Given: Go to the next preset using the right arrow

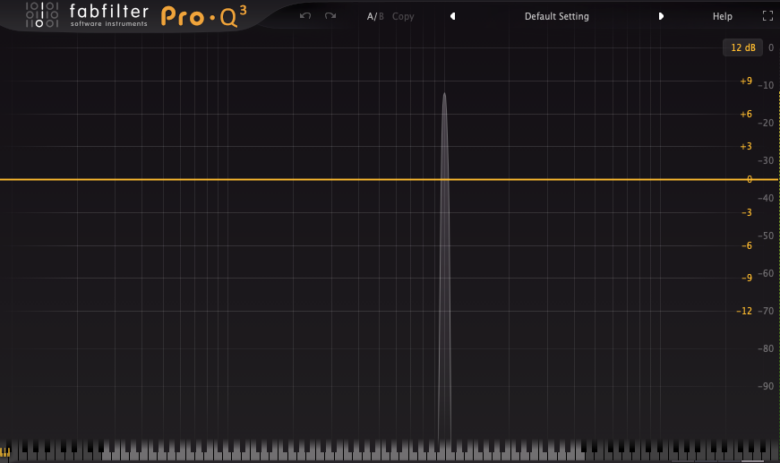Looking at the screenshot, I should coord(661,16).
